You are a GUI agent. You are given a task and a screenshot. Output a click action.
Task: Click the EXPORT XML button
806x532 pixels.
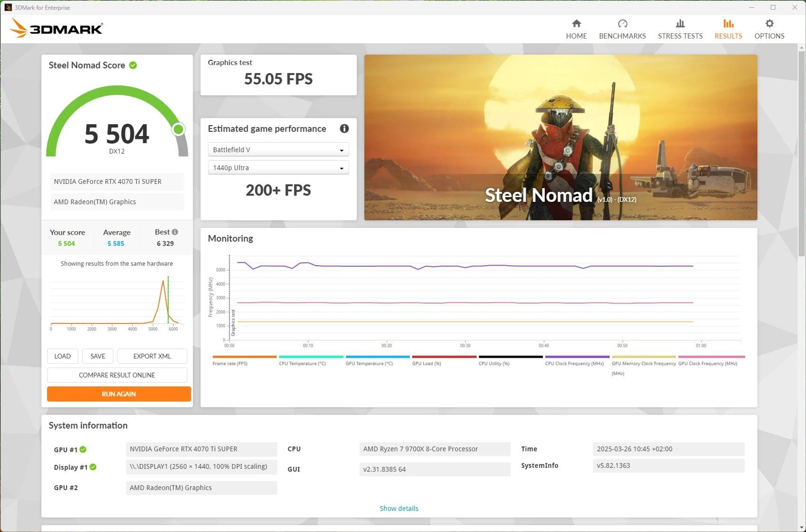(152, 356)
